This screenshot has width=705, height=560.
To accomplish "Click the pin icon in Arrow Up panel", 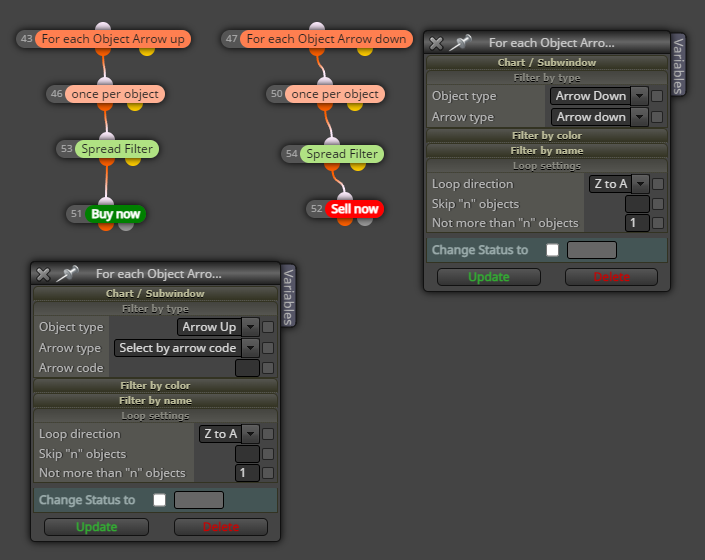I will 68,274.
